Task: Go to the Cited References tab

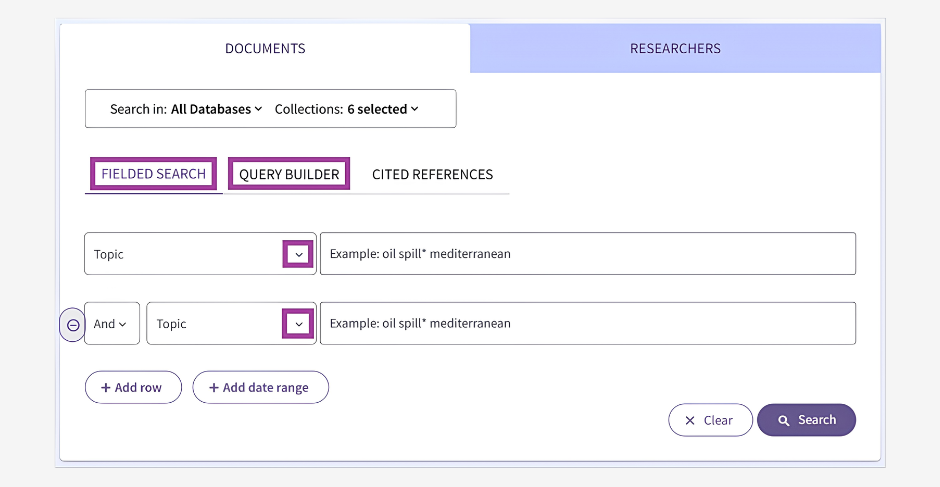Action: 432,174
